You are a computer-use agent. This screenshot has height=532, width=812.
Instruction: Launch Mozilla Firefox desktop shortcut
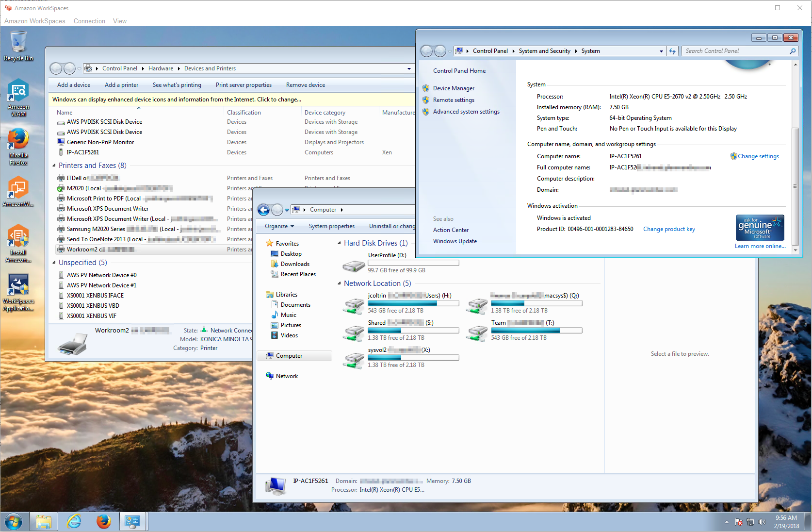pyautogui.click(x=18, y=146)
